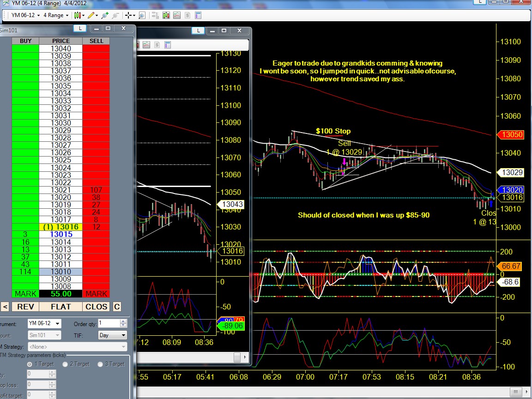Click the blue 13015 last price cell
Screen dimensions: 532x399
[61, 235]
